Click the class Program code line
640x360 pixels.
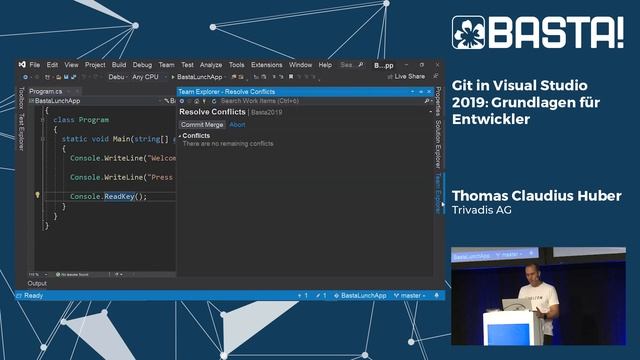point(81,120)
